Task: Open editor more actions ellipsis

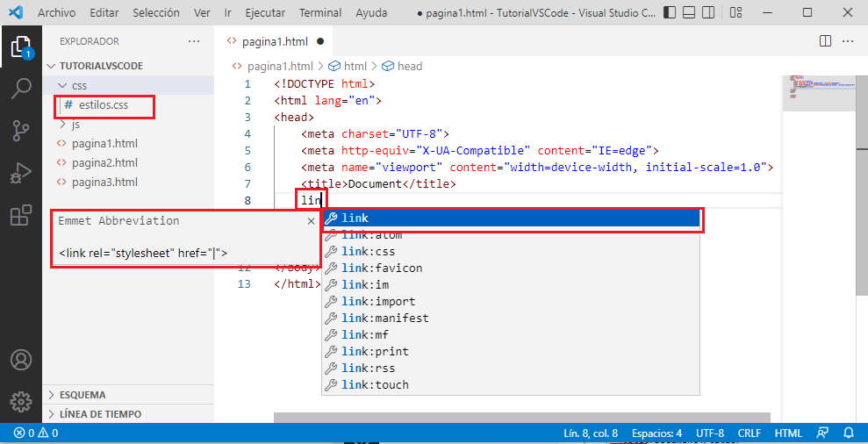Action: [x=848, y=41]
